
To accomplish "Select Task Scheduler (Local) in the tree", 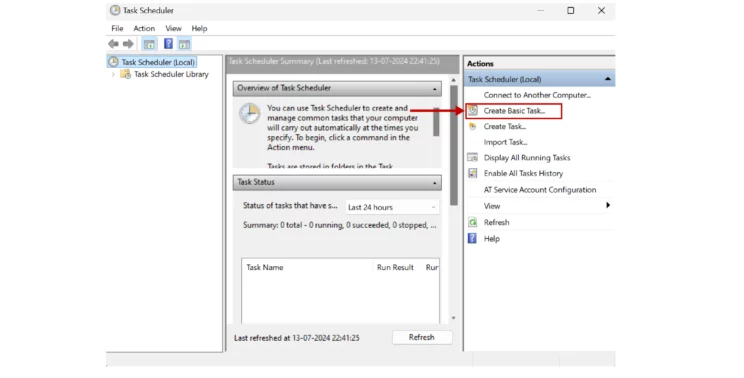I will pyautogui.click(x=158, y=62).
